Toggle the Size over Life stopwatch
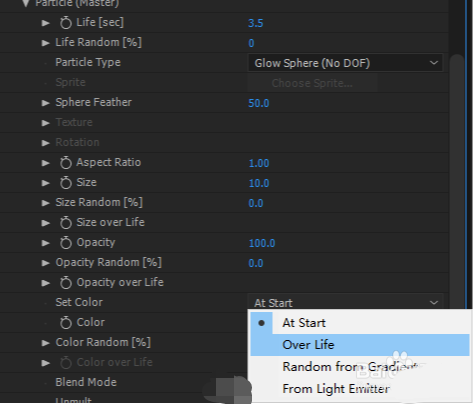The width and height of the screenshot is (473, 404). [66, 223]
